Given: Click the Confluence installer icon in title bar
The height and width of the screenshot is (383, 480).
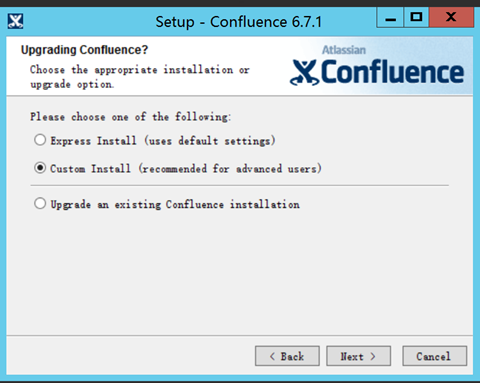Looking at the screenshot, I should coord(15,21).
